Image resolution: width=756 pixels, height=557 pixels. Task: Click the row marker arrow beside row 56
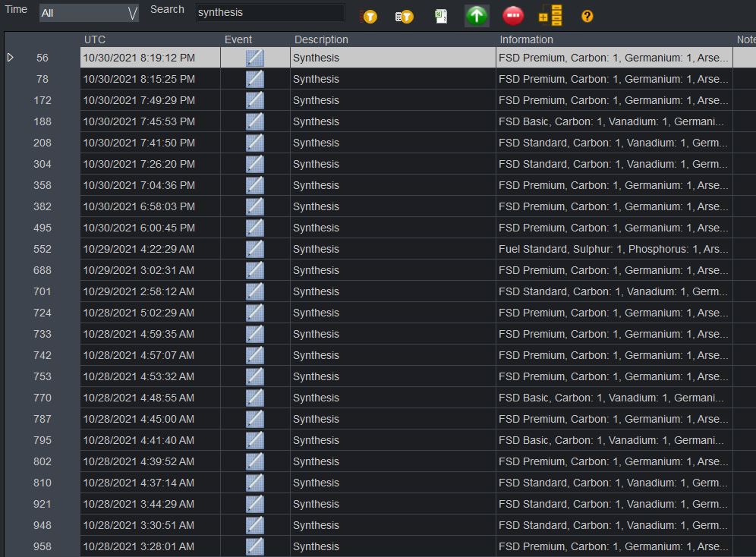tap(10, 58)
